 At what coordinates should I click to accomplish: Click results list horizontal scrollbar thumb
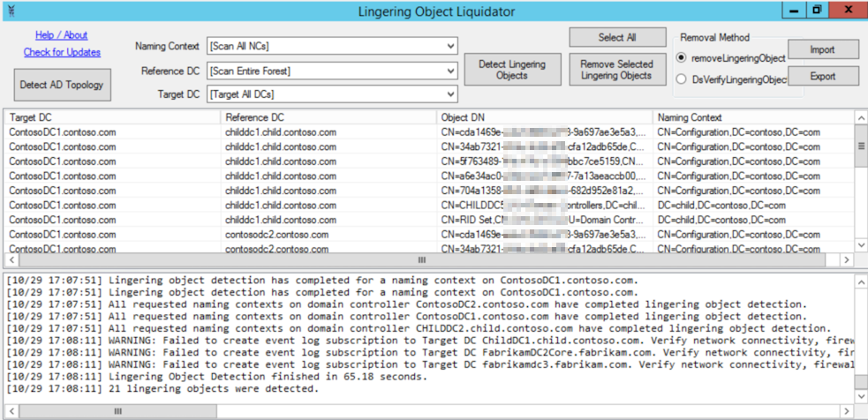422,259
